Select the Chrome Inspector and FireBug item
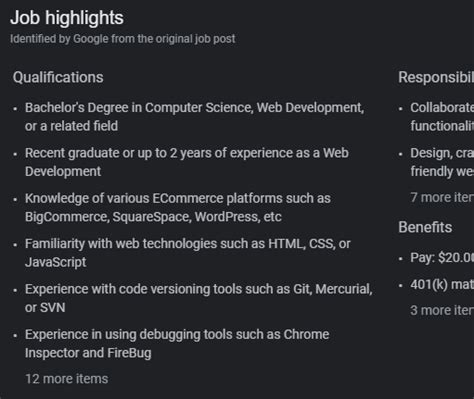The image size is (474, 399). pyautogui.click(x=177, y=343)
